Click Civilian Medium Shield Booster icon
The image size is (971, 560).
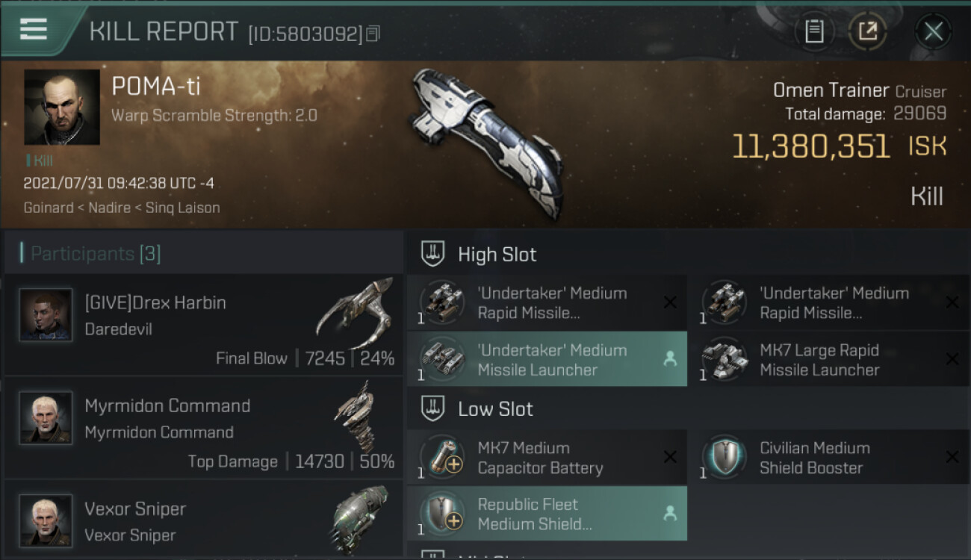point(724,457)
